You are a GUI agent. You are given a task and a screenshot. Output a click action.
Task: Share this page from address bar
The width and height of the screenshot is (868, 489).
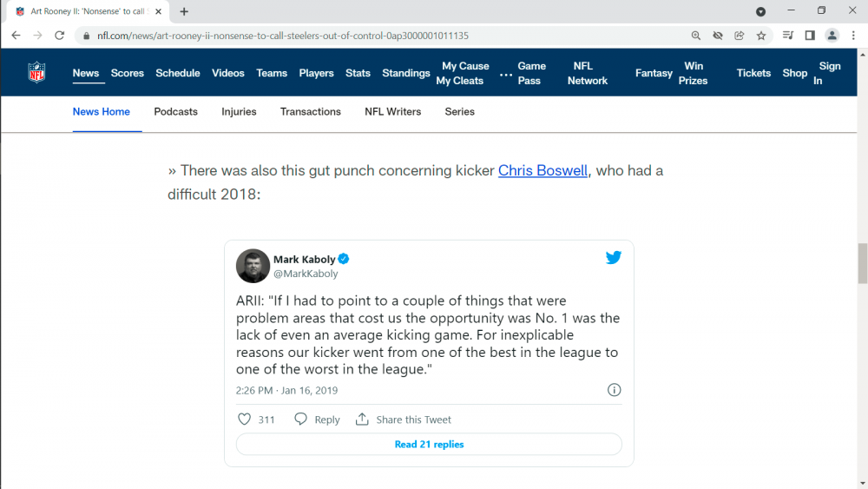(740, 36)
